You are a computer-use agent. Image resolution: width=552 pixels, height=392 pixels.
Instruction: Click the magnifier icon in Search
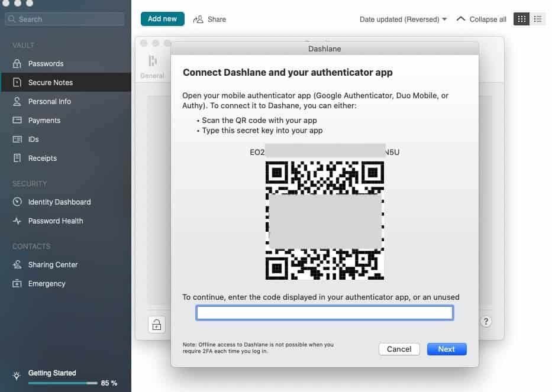coord(12,19)
